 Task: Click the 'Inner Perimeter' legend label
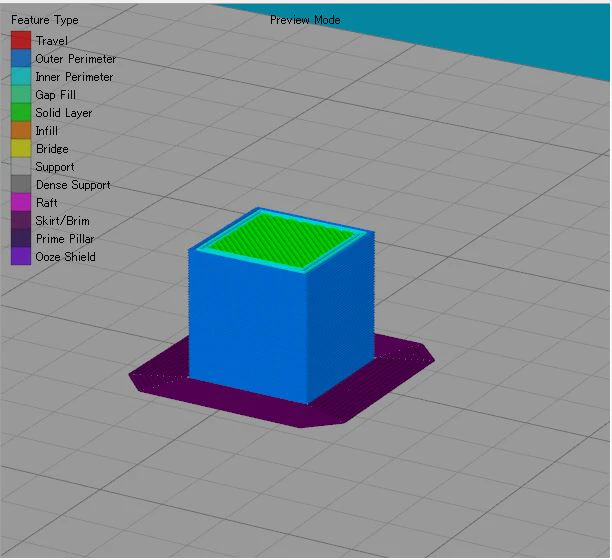tap(74, 76)
